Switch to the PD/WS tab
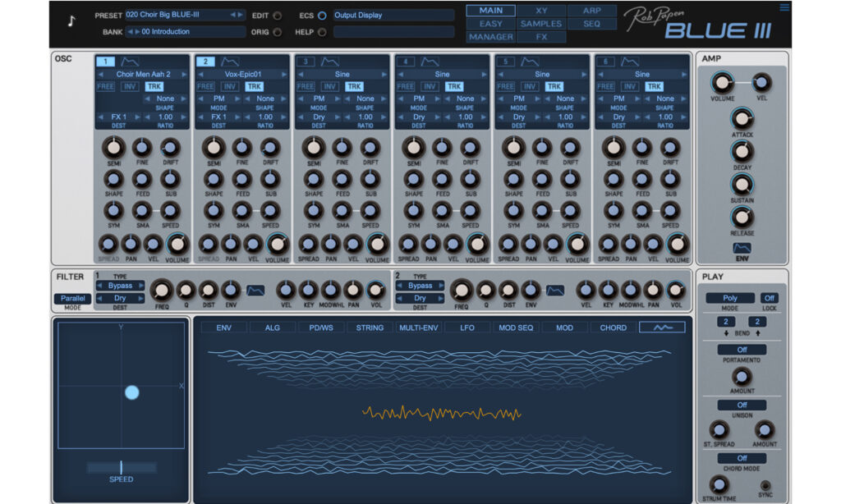Image resolution: width=841 pixels, height=504 pixels. pyautogui.click(x=321, y=327)
